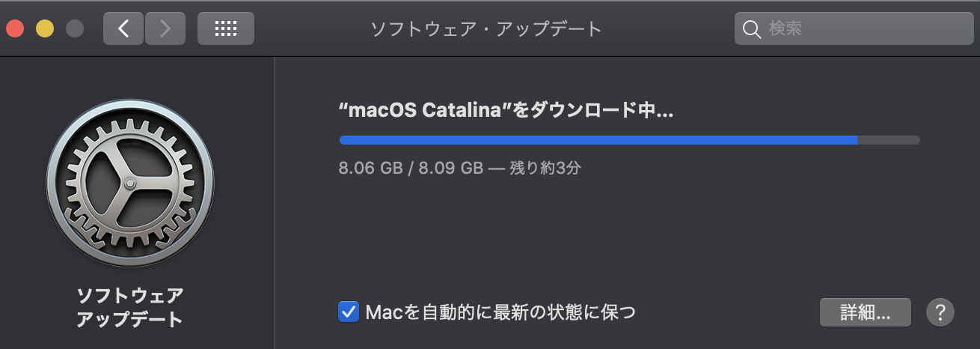This screenshot has height=349, width=980.
Task: Close the window with red button
Action: [15, 29]
